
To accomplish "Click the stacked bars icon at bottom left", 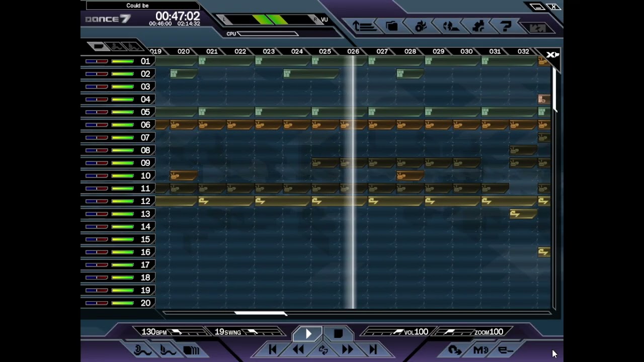I will click(191, 350).
